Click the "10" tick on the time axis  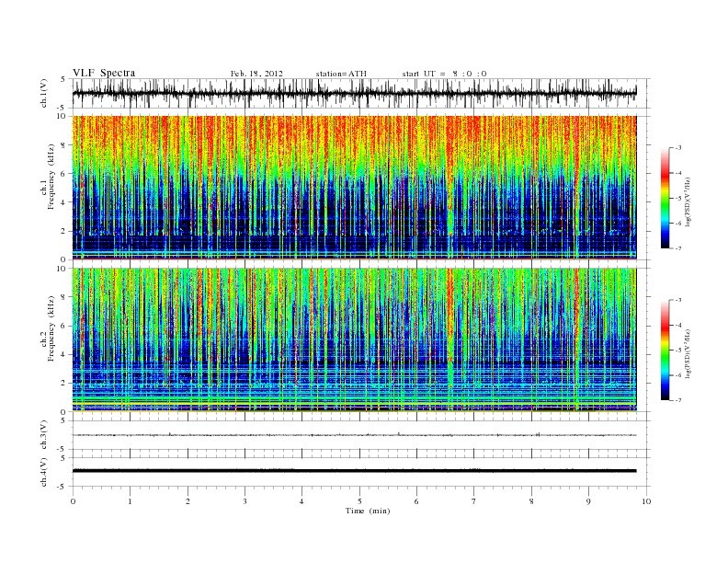[646, 501]
